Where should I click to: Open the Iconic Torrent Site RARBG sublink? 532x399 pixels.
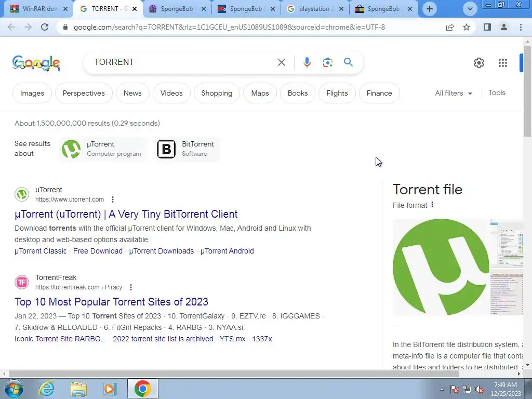click(60, 339)
